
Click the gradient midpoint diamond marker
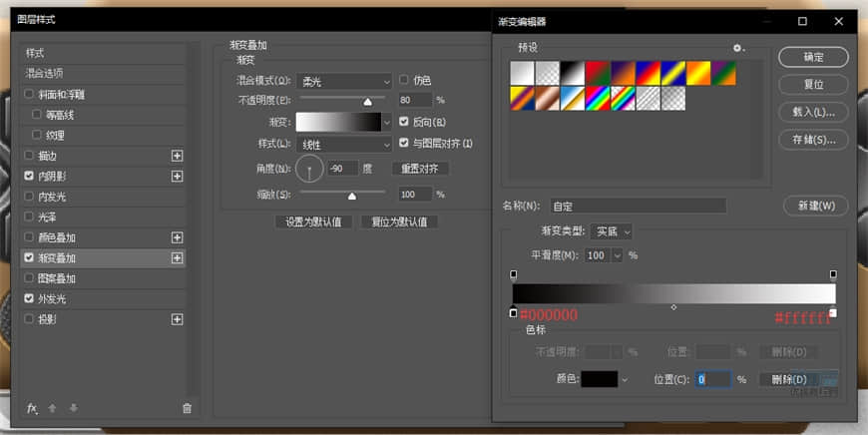coord(673,307)
